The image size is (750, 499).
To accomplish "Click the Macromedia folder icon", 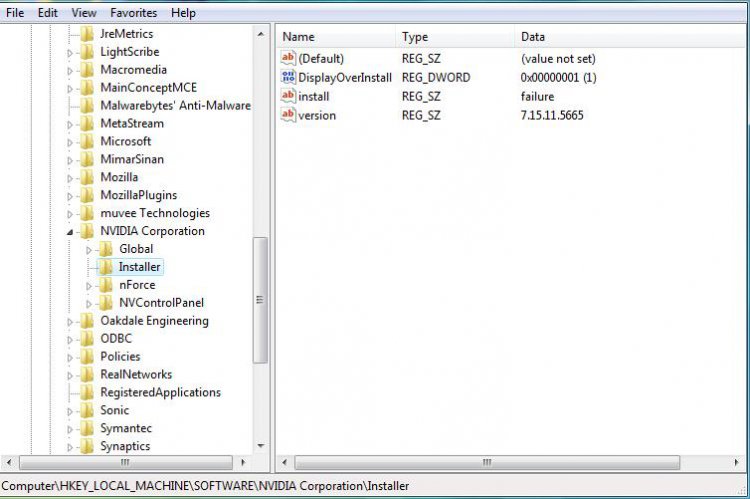I will [x=87, y=70].
